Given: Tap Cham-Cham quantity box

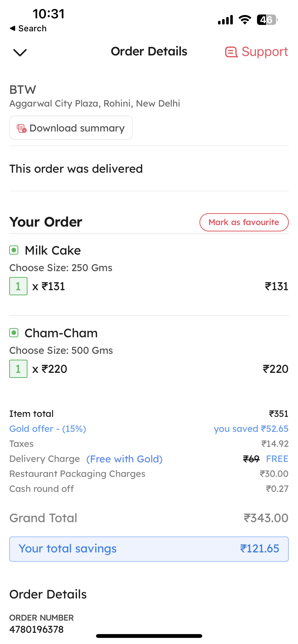Looking at the screenshot, I should pyautogui.click(x=18, y=369).
